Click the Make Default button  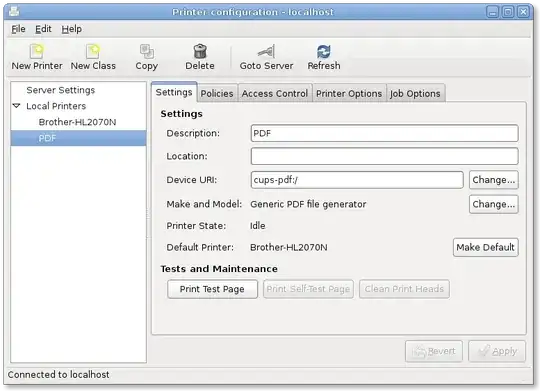tap(485, 247)
